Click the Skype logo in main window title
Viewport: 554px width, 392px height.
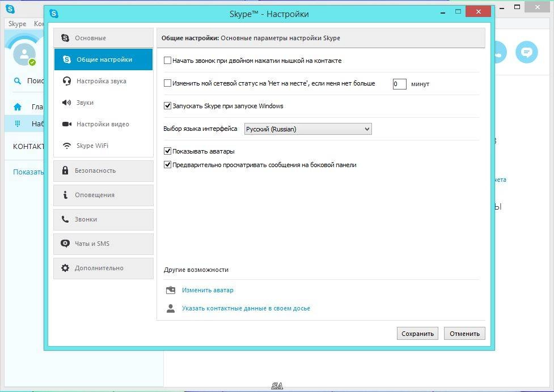coord(10,9)
